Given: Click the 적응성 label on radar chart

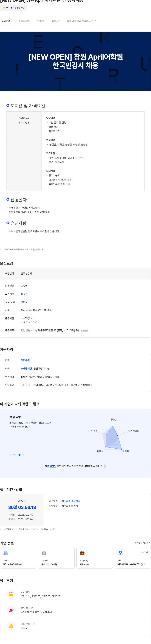Looking at the screenshot, I should [x=94, y=431].
